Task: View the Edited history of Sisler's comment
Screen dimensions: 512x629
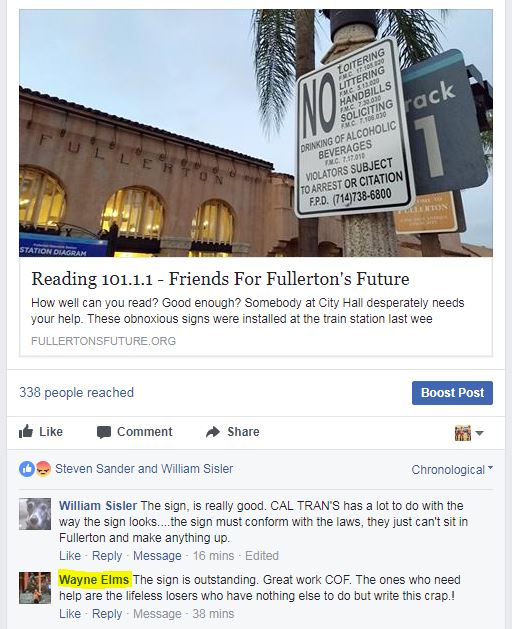Action: 262,556
